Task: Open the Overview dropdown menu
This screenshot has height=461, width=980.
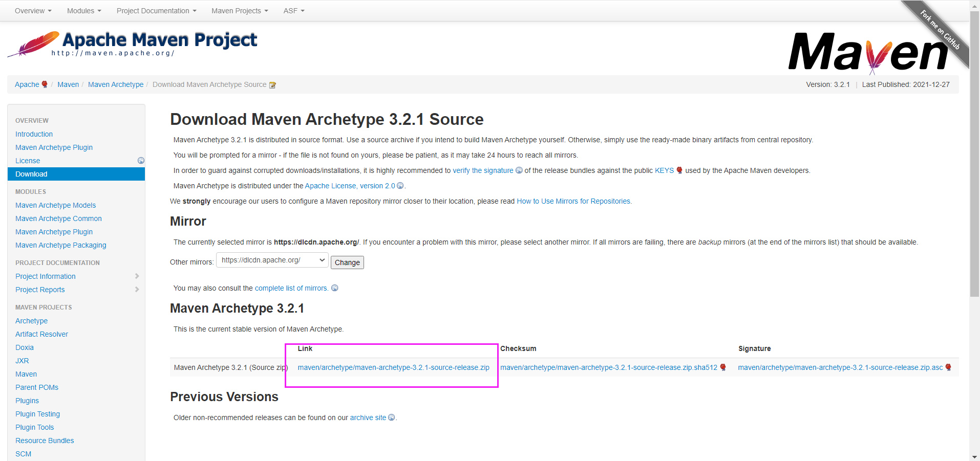Action: pos(33,11)
